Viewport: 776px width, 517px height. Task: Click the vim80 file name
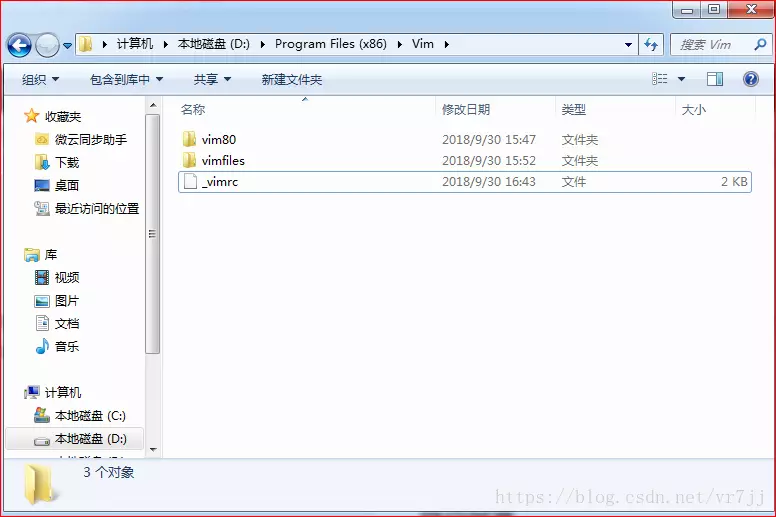pyautogui.click(x=219, y=140)
